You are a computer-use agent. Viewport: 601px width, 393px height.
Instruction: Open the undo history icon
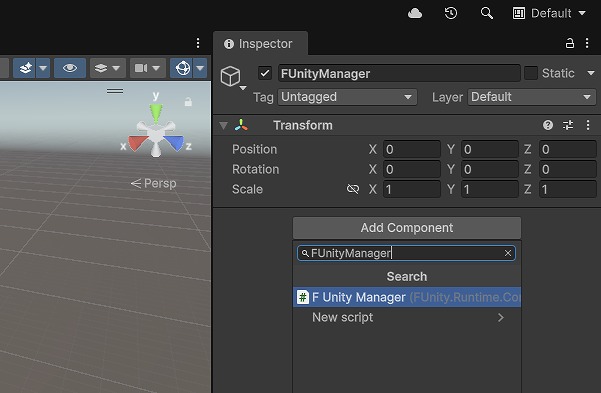coord(451,13)
